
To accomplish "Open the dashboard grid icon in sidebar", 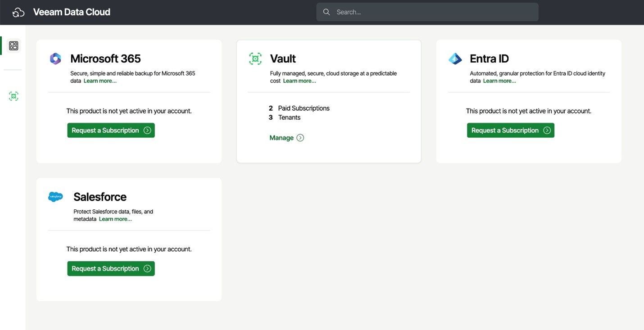I will point(14,46).
